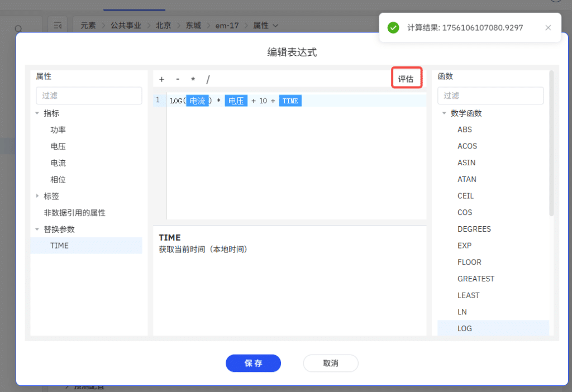Click the search magnifier icon at left edge

19,28
